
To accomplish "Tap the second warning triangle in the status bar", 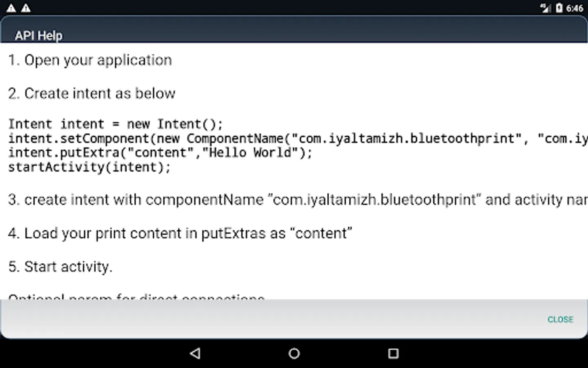I will (x=26, y=8).
